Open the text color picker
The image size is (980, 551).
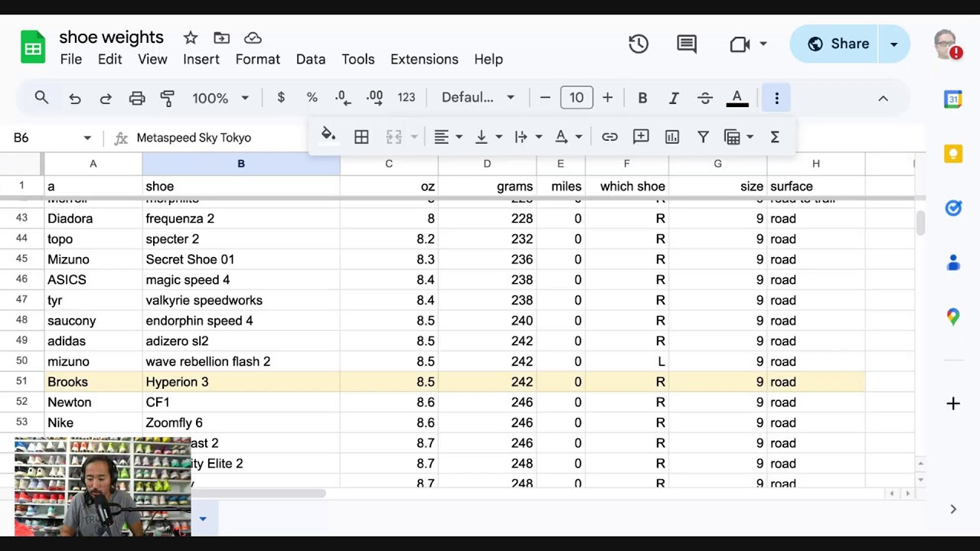(737, 98)
